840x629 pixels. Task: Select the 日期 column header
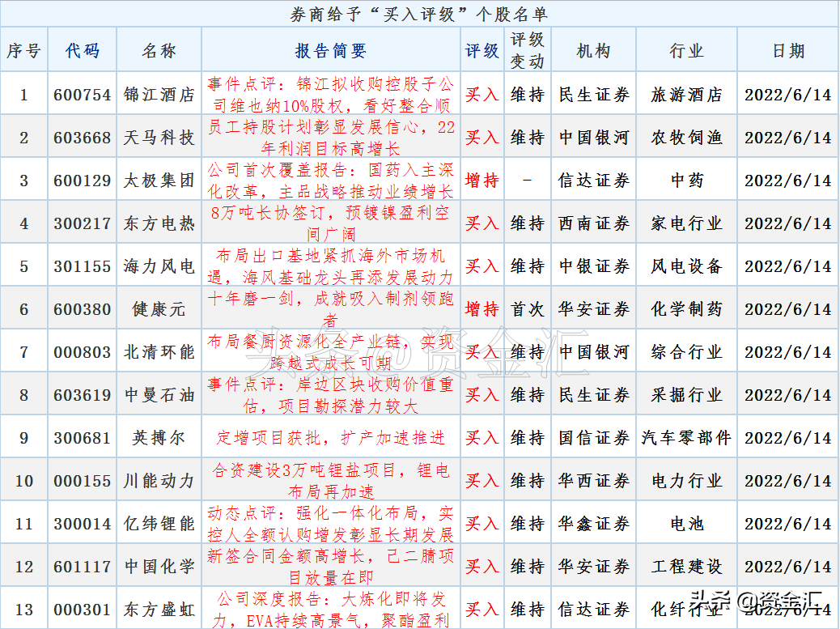click(x=788, y=50)
